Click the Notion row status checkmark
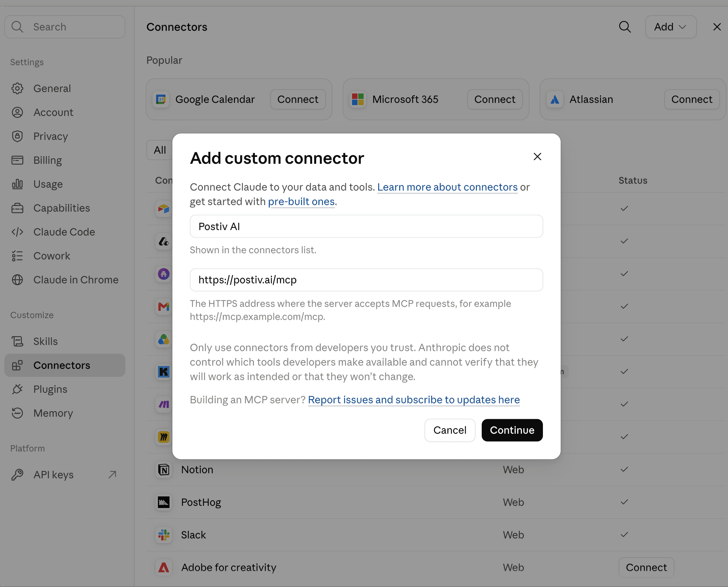The height and width of the screenshot is (587, 728). click(624, 470)
